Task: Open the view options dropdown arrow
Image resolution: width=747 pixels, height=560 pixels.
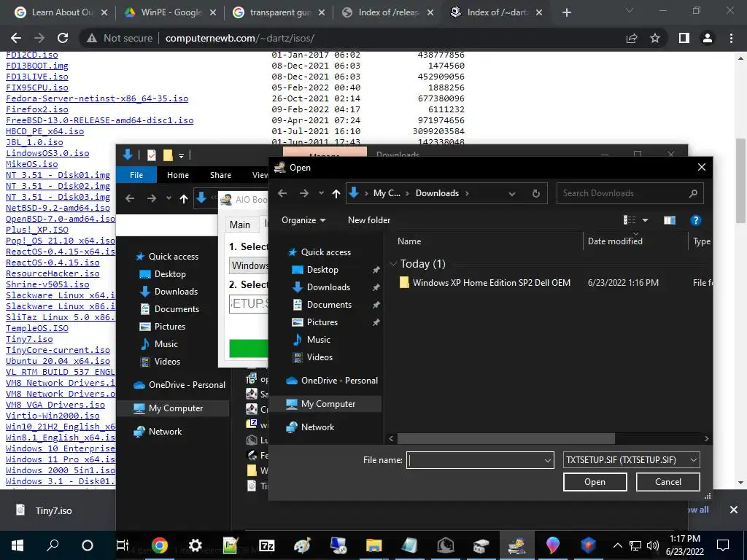Action: pyautogui.click(x=645, y=220)
